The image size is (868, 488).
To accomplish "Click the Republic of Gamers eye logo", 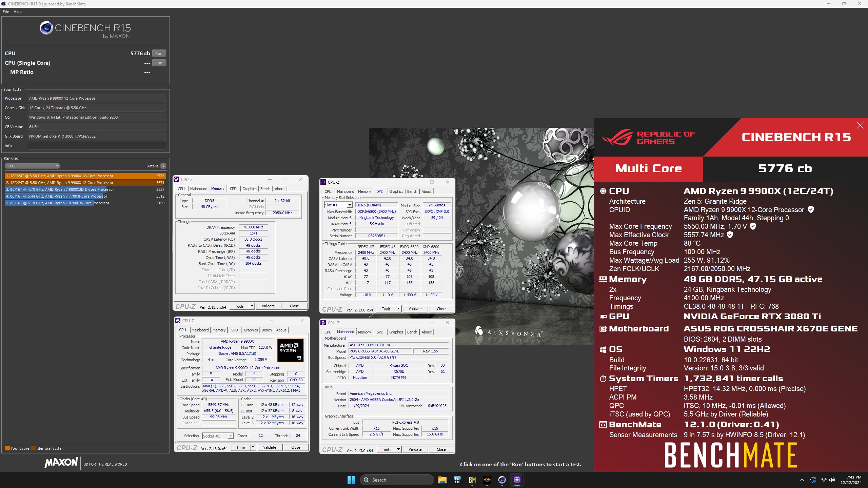I will (618, 137).
